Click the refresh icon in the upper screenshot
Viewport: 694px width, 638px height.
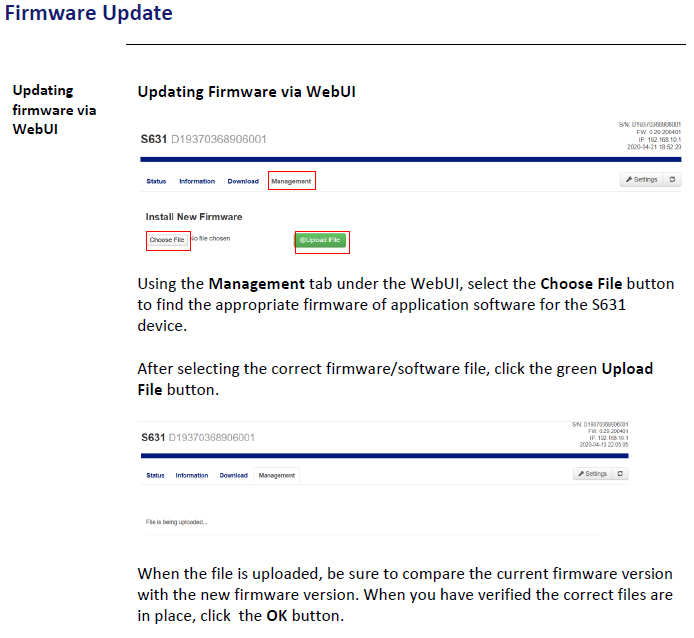673,180
